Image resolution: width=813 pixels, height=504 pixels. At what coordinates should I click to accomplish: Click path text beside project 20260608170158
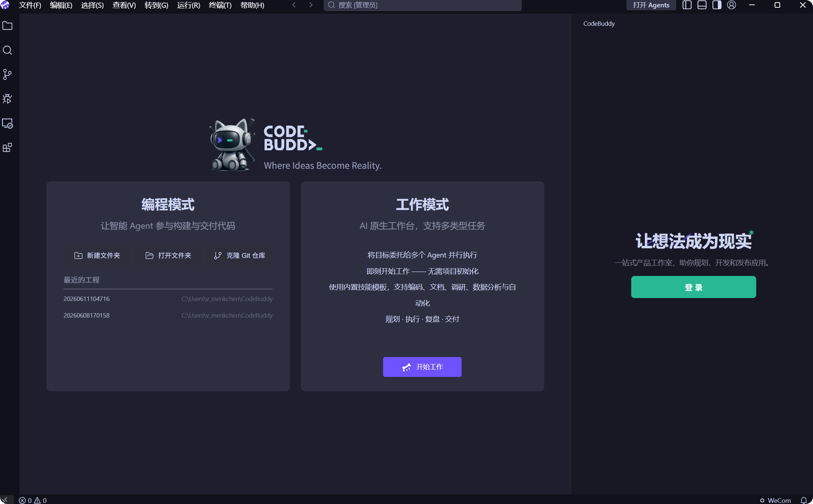pyautogui.click(x=227, y=315)
